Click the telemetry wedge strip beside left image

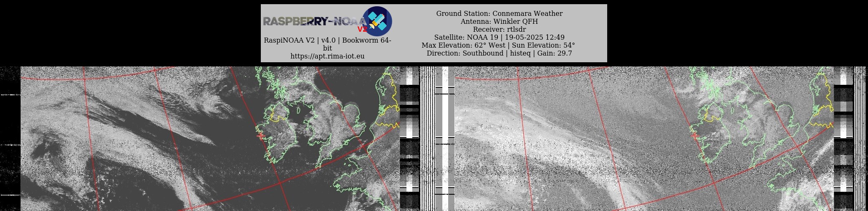[x=409, y=139]
